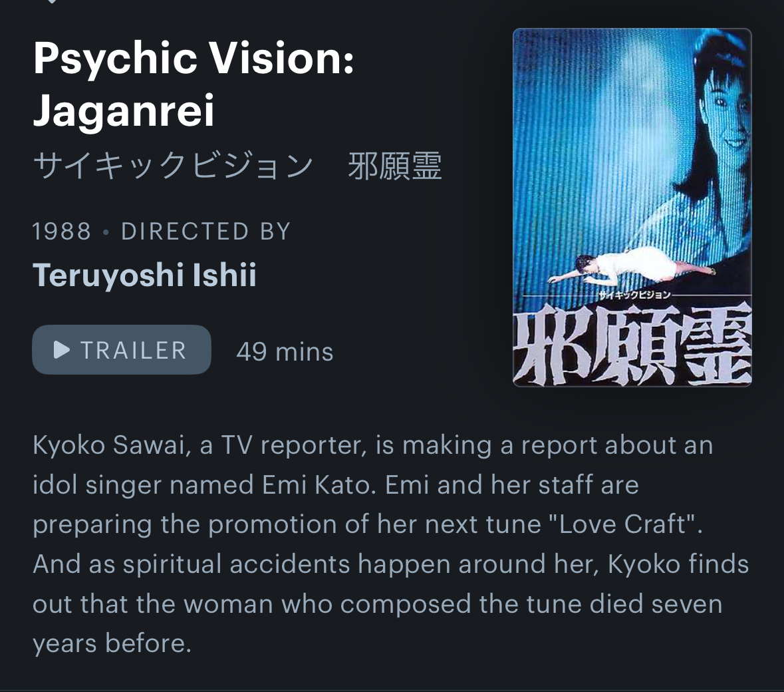Tap the "years before." last synopsis line
784x692 pixels.
point(112,643)
